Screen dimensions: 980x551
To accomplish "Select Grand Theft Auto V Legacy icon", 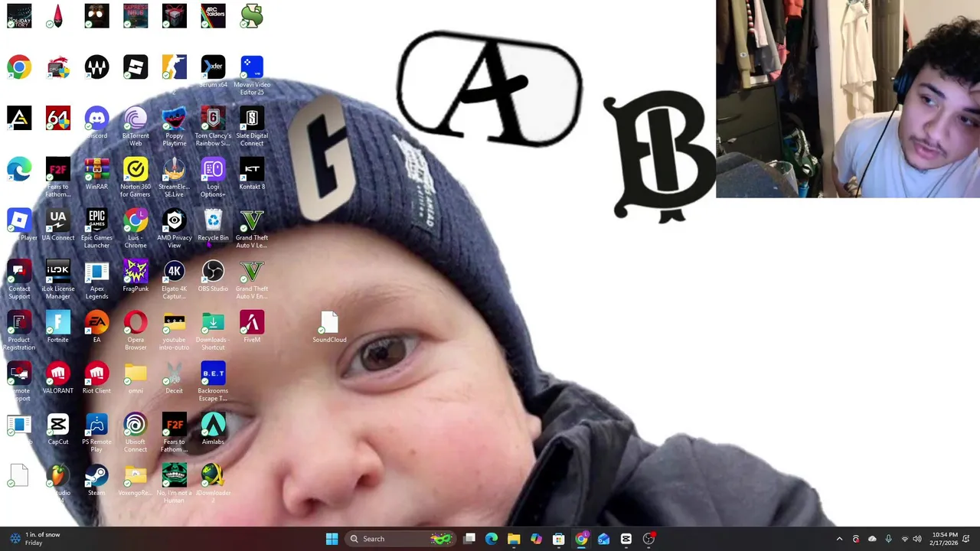I will [252, 230].
